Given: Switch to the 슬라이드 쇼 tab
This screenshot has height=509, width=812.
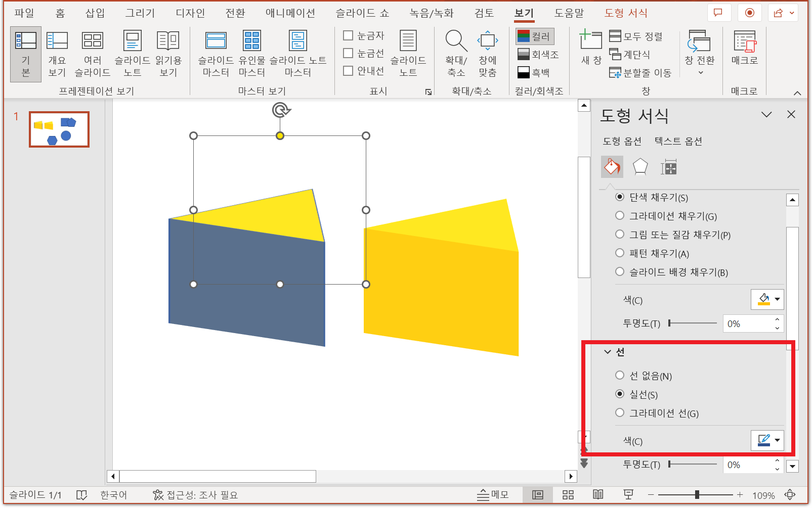Looking at the screenshot, I should point(362,13).
